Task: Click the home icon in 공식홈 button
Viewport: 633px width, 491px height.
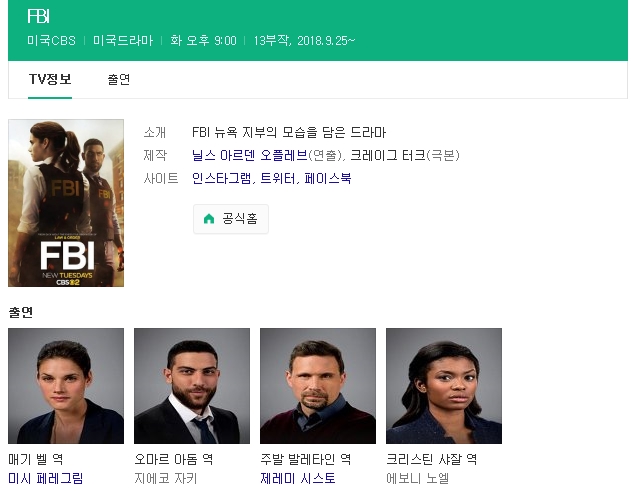Action: pos(209,219)
